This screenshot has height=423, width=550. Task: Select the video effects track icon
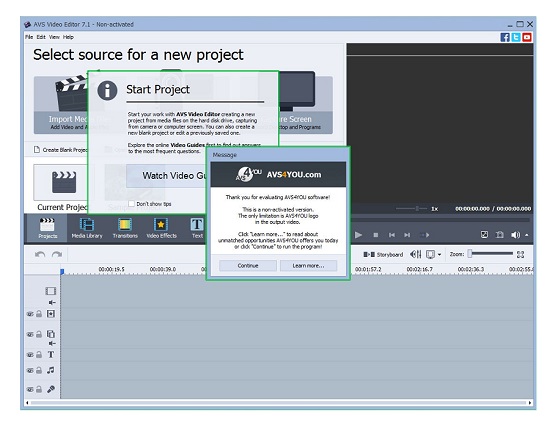(51, 314)
